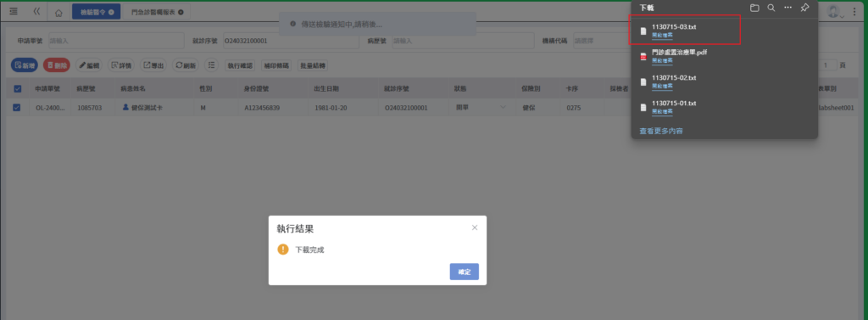Click 確定 in 執行結果 dialog
The width and height of the screenshot is (868, 320).
point(464,272)
